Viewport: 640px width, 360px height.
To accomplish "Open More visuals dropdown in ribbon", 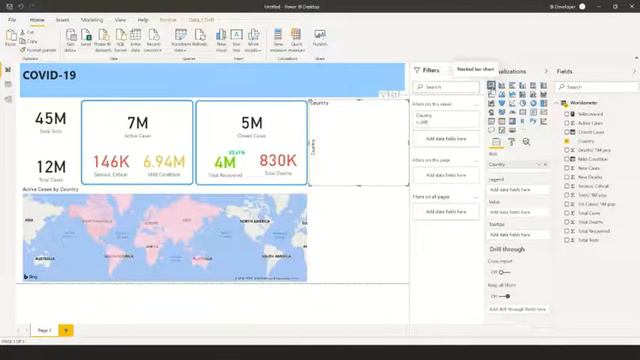I will pos(253,40).
